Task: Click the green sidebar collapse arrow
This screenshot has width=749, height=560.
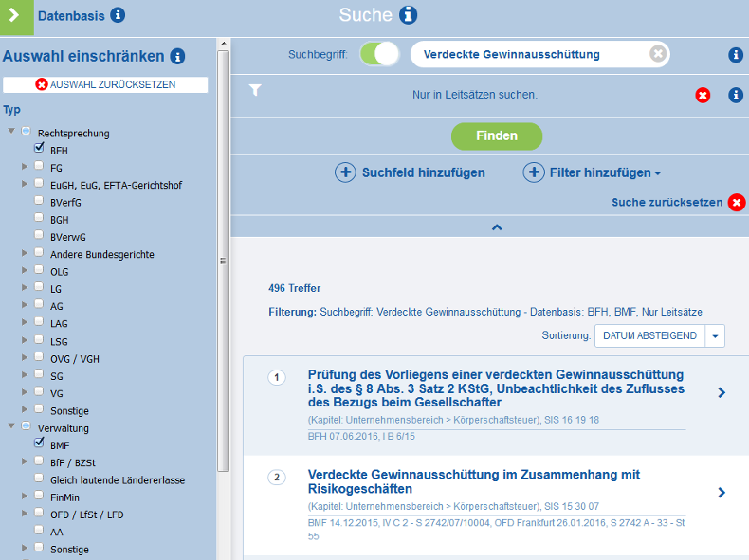Action: coord(16,17)
